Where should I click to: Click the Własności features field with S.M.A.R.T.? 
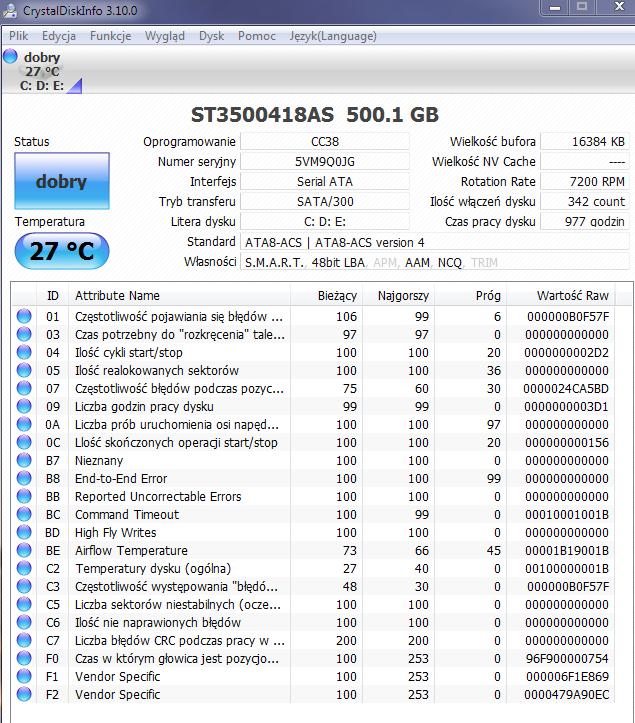coord(435,262)
